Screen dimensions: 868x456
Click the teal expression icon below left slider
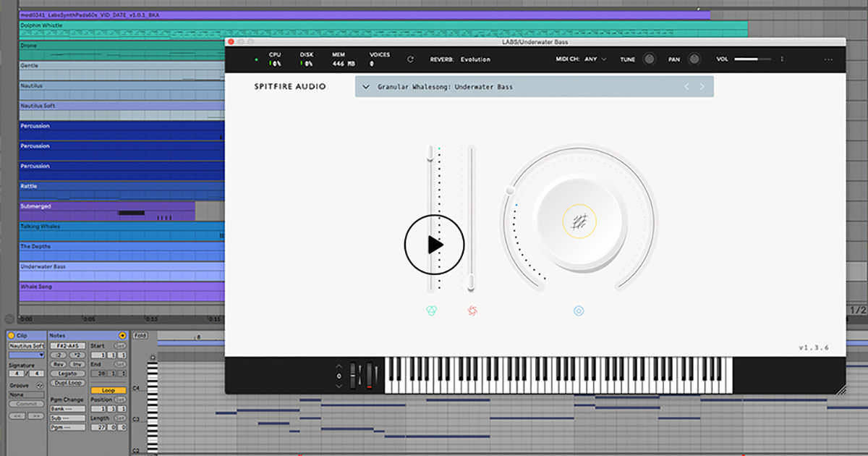click(x=431, y=311)
